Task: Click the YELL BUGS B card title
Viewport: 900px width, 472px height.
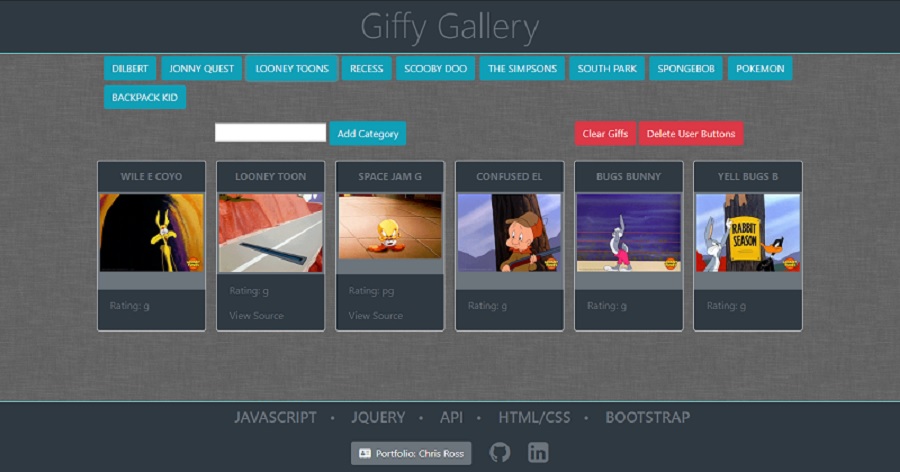Action: [x=748, y=176]
